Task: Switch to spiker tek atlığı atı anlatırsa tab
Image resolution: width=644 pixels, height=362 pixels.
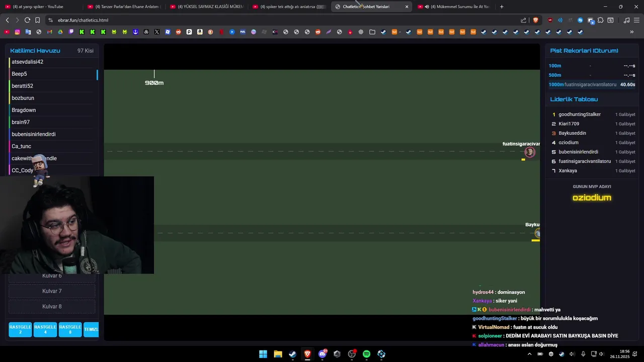Action: 289,7
